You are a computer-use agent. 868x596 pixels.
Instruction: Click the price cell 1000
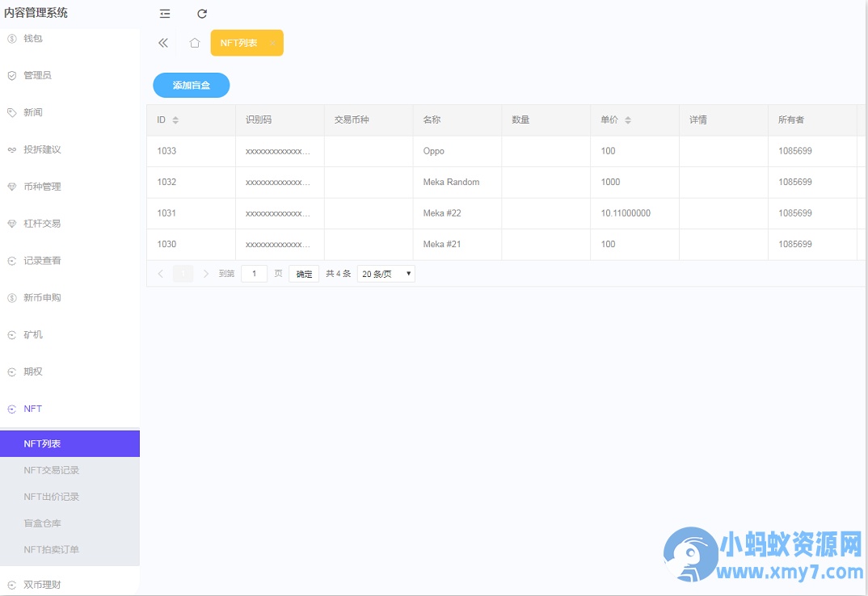(x=635, y=182)
